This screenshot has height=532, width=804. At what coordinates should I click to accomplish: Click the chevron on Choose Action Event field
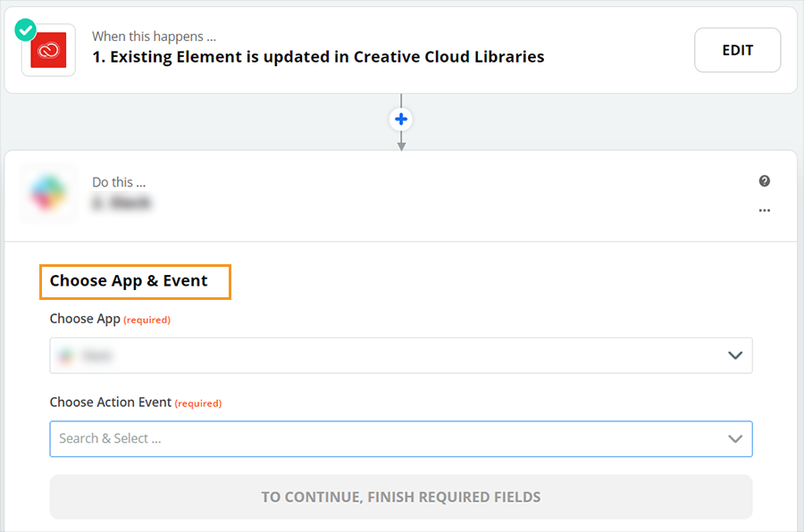[735, 438]
